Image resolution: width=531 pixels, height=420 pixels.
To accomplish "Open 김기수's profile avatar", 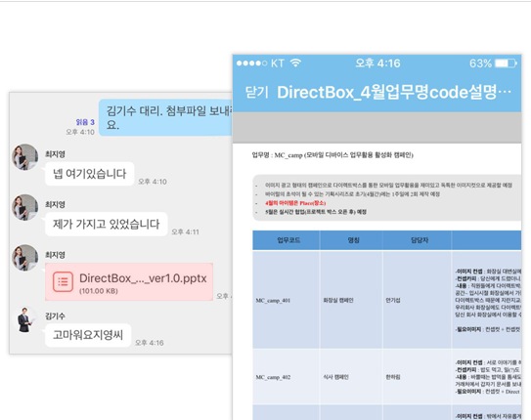I will (25, 319).
